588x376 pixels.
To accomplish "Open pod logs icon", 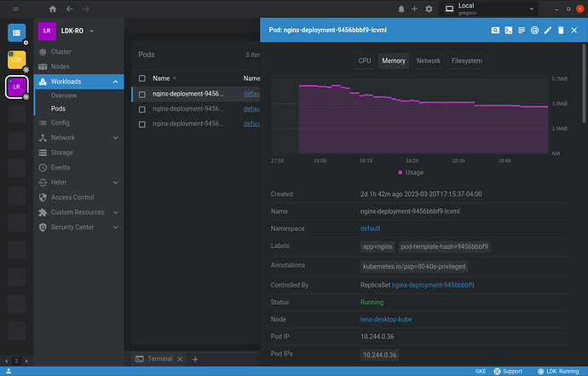I will pyautogui.click(x=521, y=30).
